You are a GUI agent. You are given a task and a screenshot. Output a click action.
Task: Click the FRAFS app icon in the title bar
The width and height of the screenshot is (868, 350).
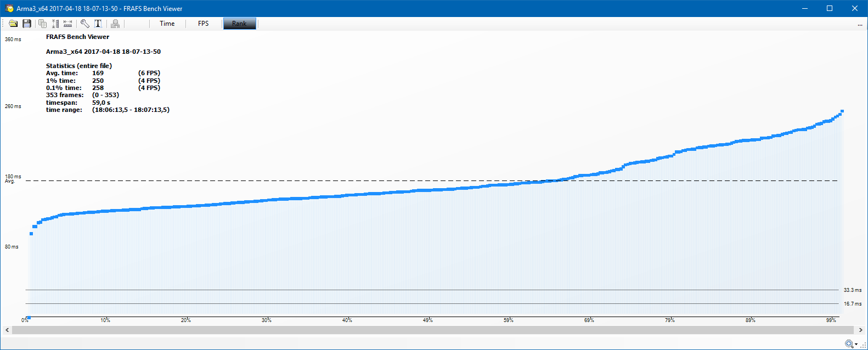pyautogui.click(x=9, y=8)
